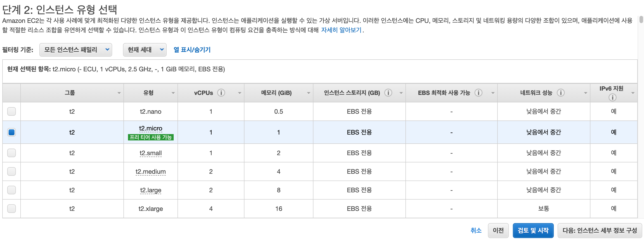Click the memory value 0.5 cell
The width and height of the screenshot is (644, 241).
(x=279, y=111)
